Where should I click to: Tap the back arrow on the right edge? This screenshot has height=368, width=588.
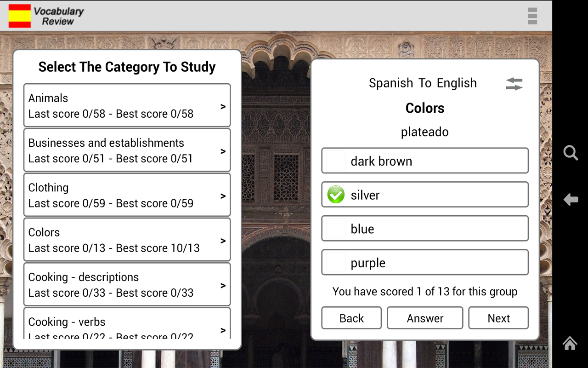pos(571,199)
